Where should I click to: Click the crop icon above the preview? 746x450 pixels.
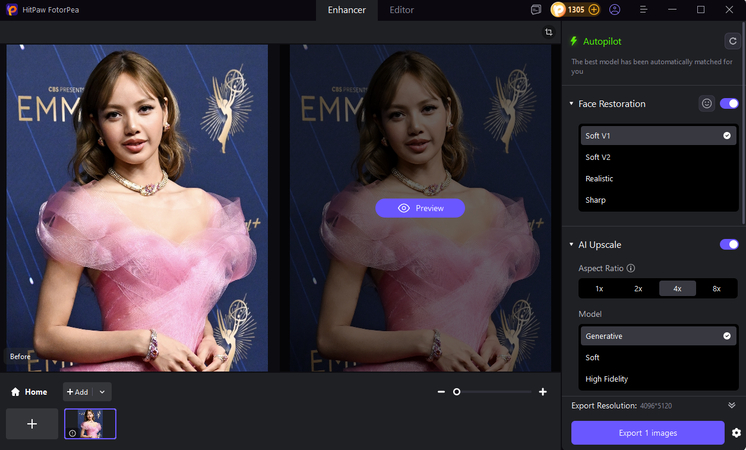[x=549, y=32]
